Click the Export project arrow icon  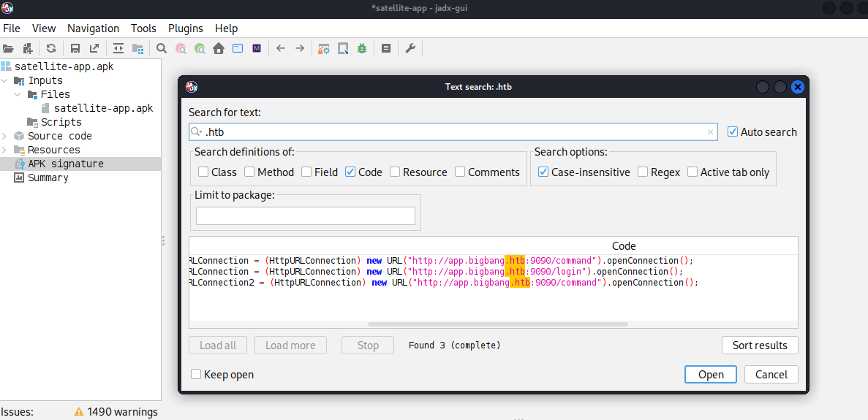point(94,49)
